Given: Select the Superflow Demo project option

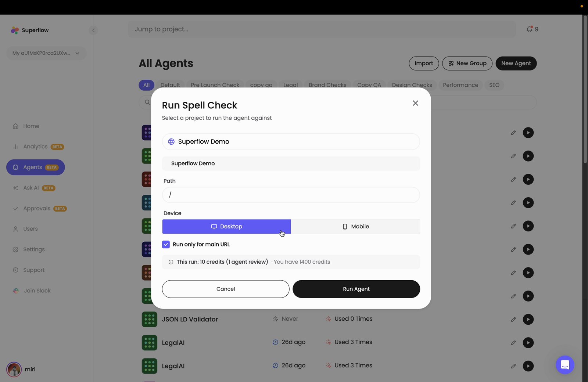Looking at the screenshot, I should click(291, 163).
